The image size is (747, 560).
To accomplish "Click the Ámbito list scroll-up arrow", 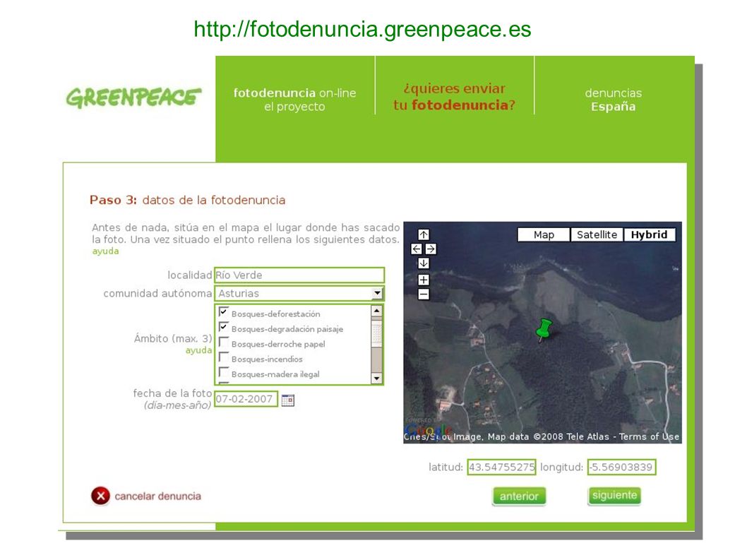I will pyautogui.click(x=376, y=311).
